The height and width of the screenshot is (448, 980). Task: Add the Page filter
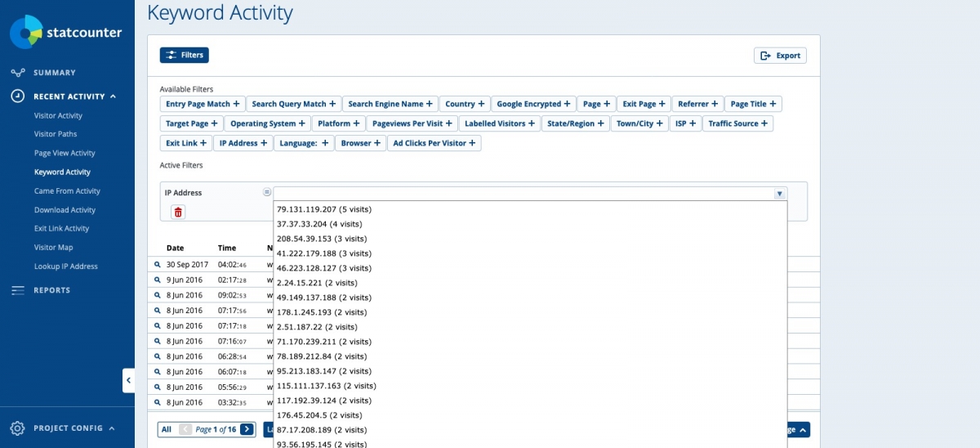click(x=597, y=104)
